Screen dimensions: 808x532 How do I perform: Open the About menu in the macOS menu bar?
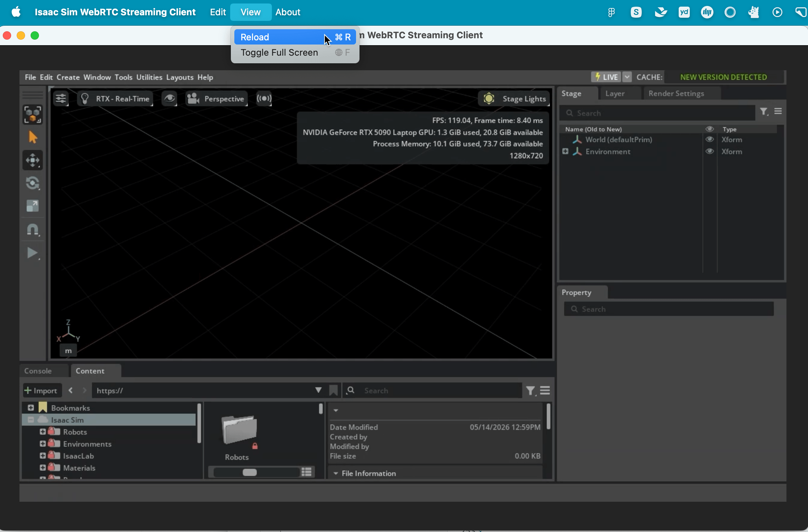tap(288, 12)
